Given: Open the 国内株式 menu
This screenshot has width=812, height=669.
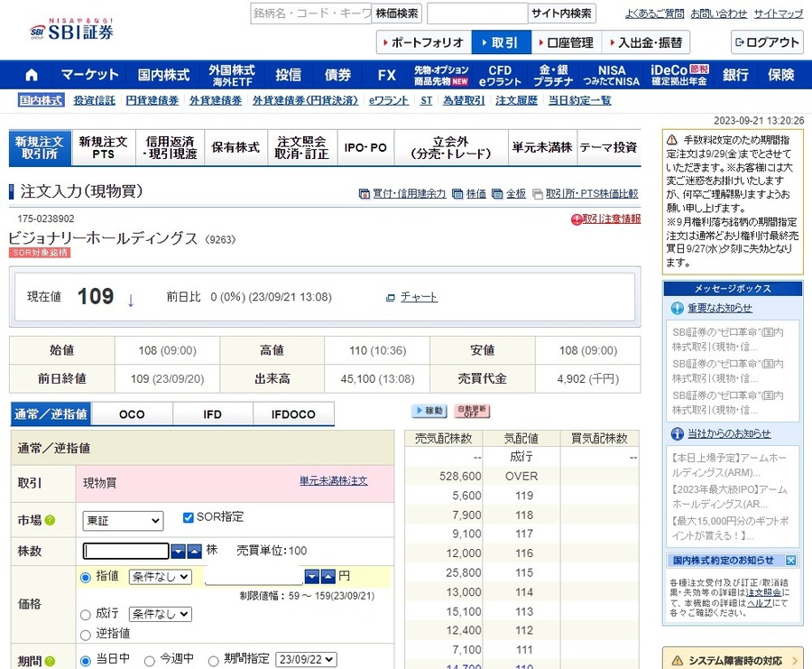Looking at the screenshot, I should [x=162, y=75].
